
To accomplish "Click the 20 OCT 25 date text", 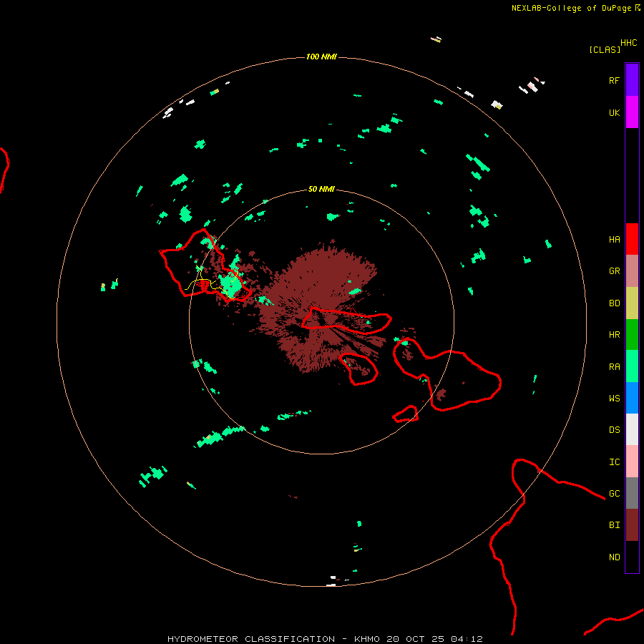I will (416, 639).
